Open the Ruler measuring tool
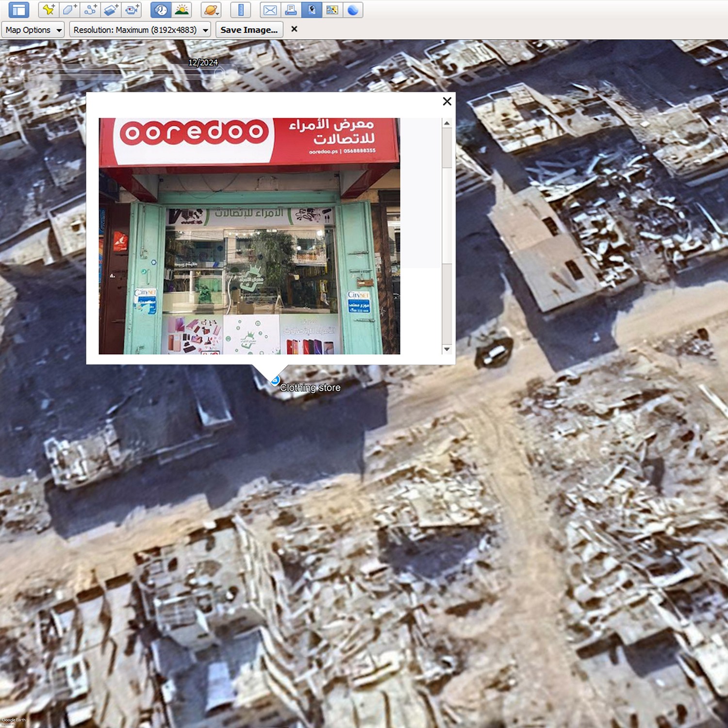The height and width of the screenshot is (728, 728). click(x=240, y=10)
